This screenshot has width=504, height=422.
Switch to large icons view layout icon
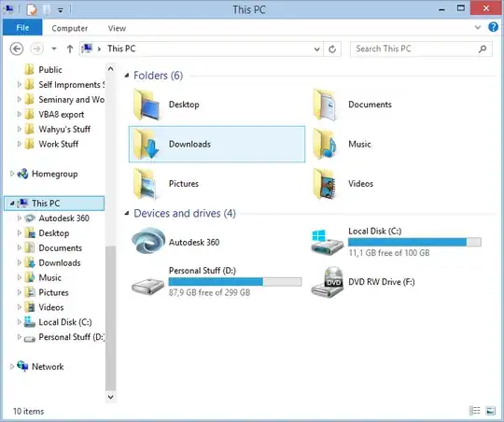click(x=491, y=411)
